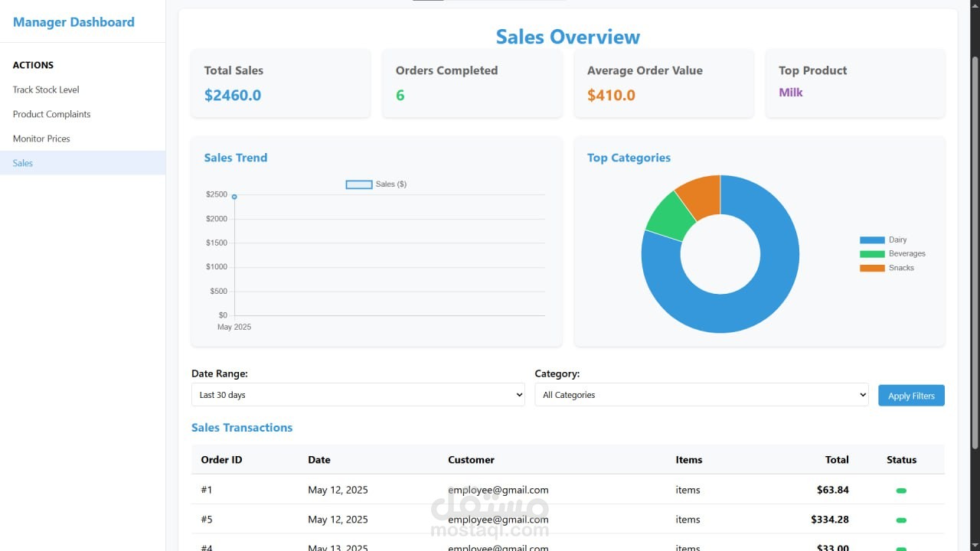Click the Customer column header
This screenshot has width=980, height=551.
coord(471,460)
